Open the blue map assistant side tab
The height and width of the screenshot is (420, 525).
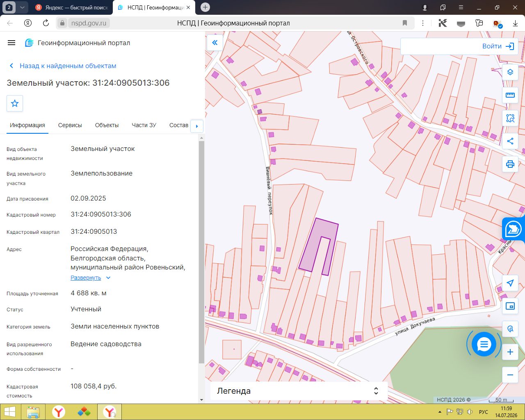(514, 229)
